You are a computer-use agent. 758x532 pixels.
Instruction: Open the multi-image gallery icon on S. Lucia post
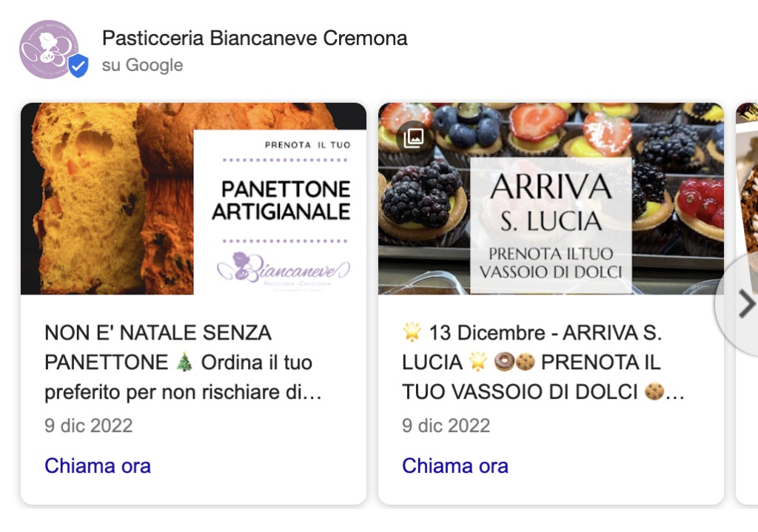[x=413, y=138]
